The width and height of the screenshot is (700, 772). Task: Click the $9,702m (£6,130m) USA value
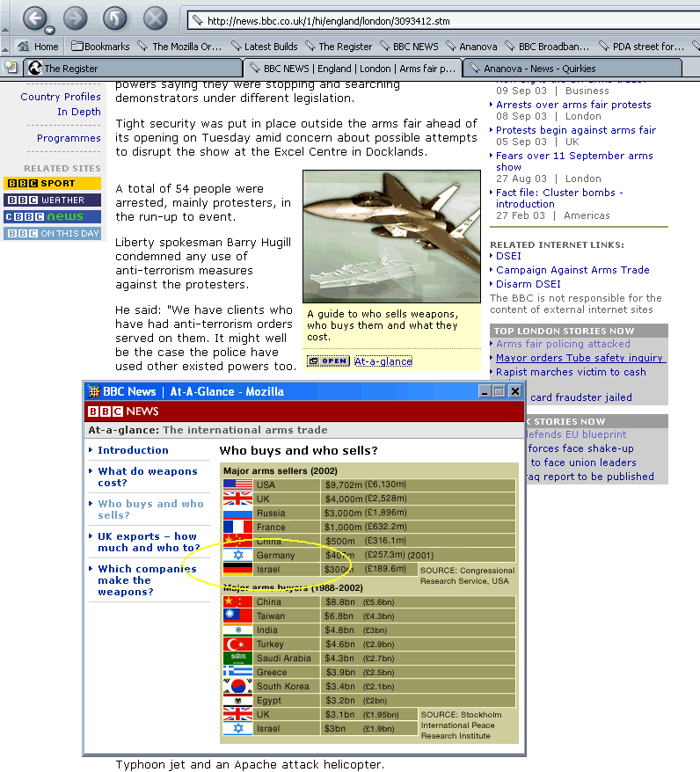click(366, 484)
